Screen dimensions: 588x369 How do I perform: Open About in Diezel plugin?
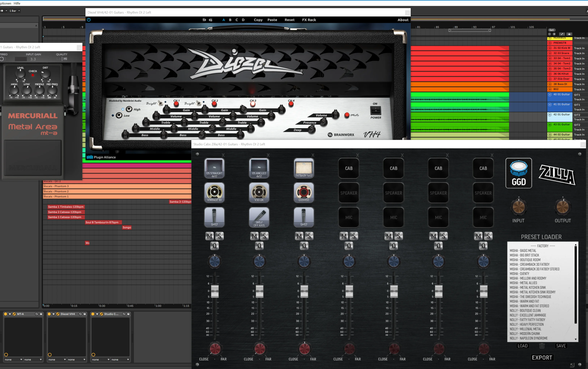click(403, 20)
